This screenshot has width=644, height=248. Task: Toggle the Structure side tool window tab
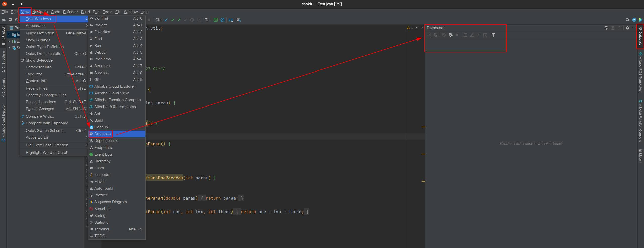click(3, 62)
